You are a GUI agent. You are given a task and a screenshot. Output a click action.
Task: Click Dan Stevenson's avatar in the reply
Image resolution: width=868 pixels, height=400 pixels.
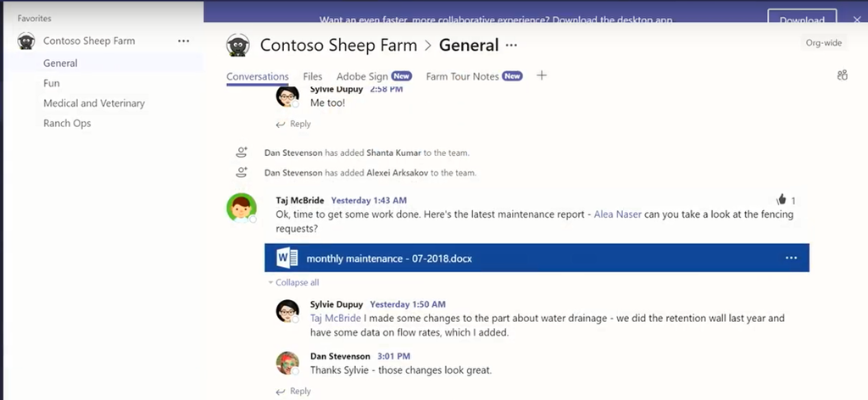(x=287, y=363)
